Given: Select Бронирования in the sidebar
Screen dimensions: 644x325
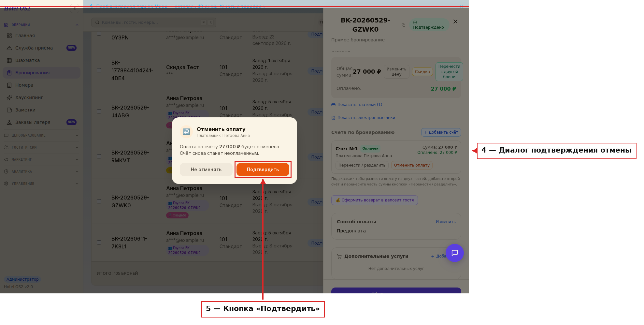Looking at the screenshot, I should pyautogui.click(x=41, y=73).
